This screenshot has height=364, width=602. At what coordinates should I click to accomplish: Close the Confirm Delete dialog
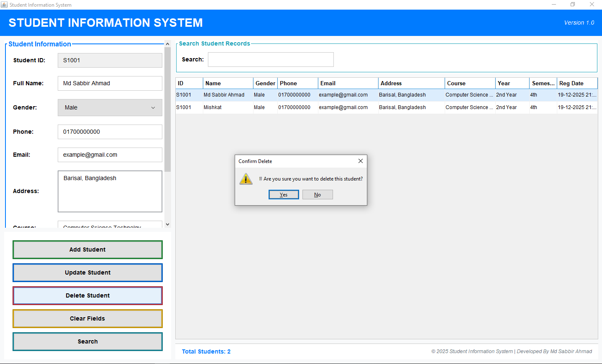tap(360, 161)
